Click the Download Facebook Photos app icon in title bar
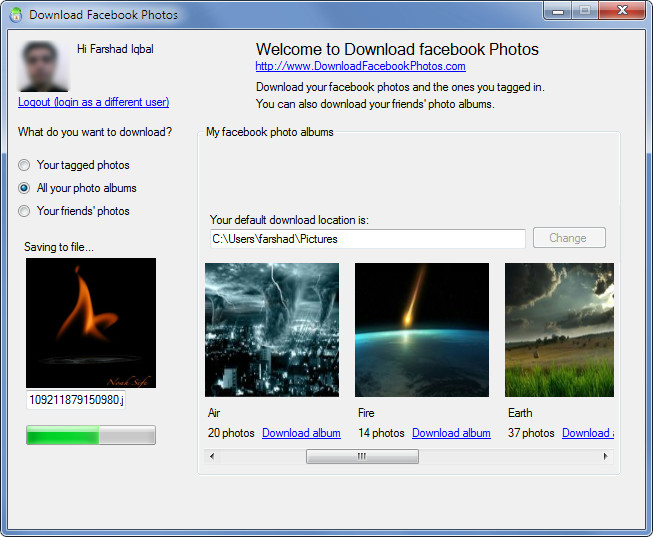 click(x=16, y=15)
